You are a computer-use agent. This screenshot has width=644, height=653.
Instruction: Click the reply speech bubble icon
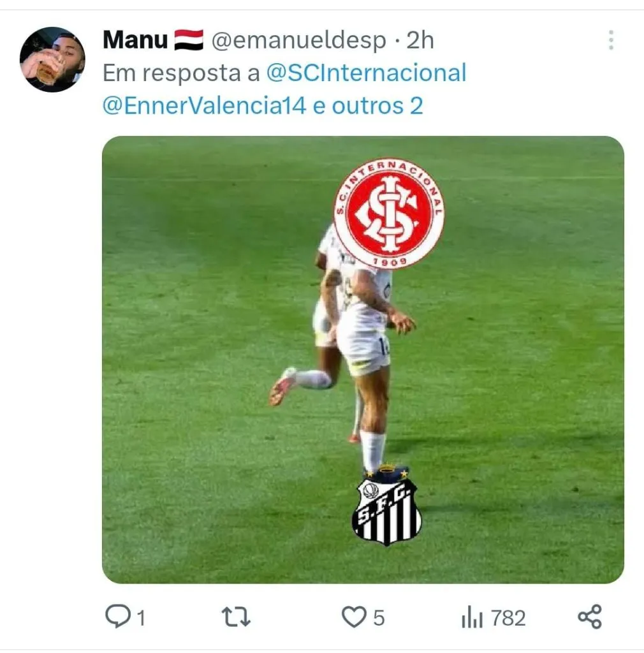[x=117, y=617]
